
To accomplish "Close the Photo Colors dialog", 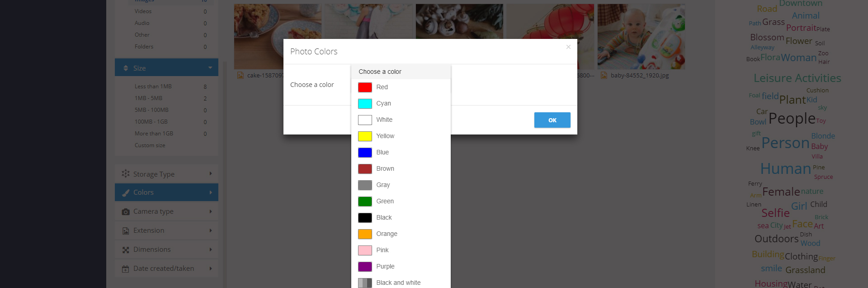I will pos(568,47).
